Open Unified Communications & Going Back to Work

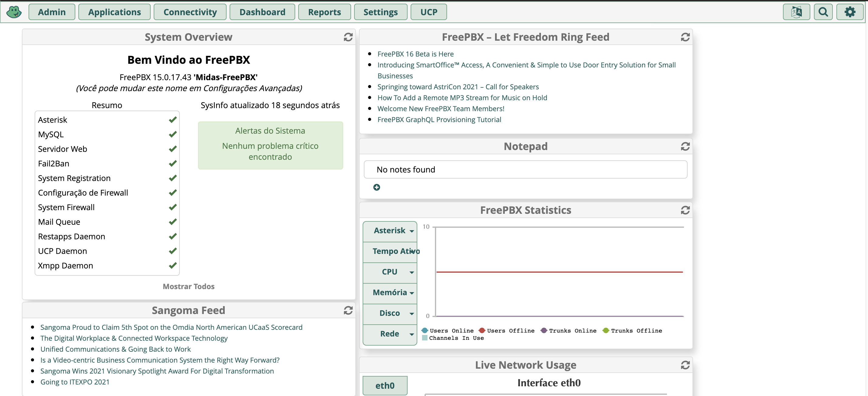pyautogui.click(x=115, y=349)
